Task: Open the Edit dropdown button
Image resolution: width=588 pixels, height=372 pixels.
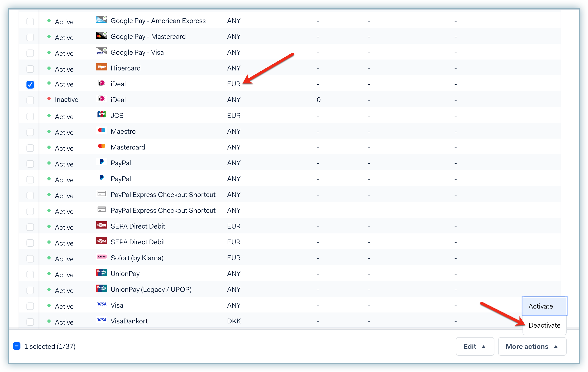Action: click(475, 346)
